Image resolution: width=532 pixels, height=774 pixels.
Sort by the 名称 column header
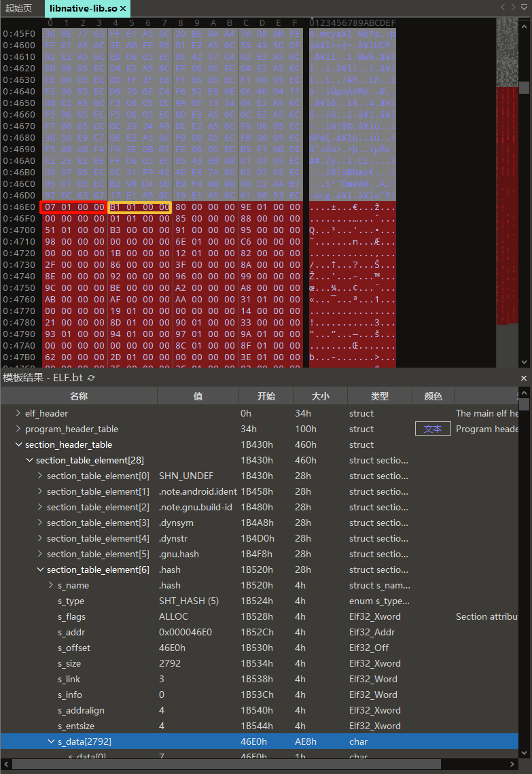point(79,396)
